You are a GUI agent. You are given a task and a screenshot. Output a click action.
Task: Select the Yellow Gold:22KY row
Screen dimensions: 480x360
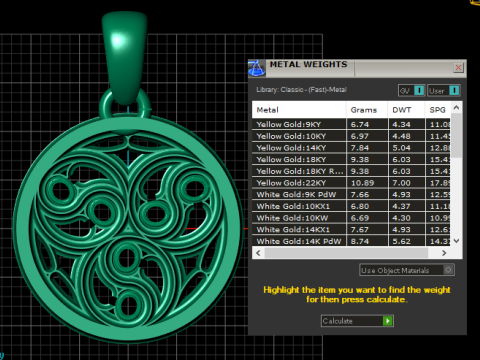click(351, 183)
